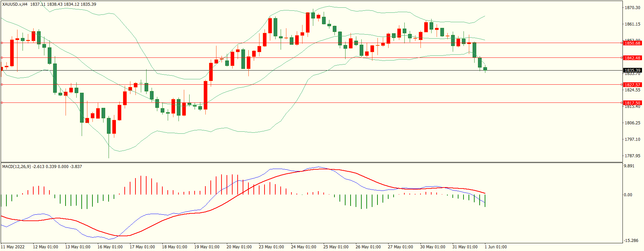
Task: Select the red 1842.48 price level tag
Action: point(632,58)
